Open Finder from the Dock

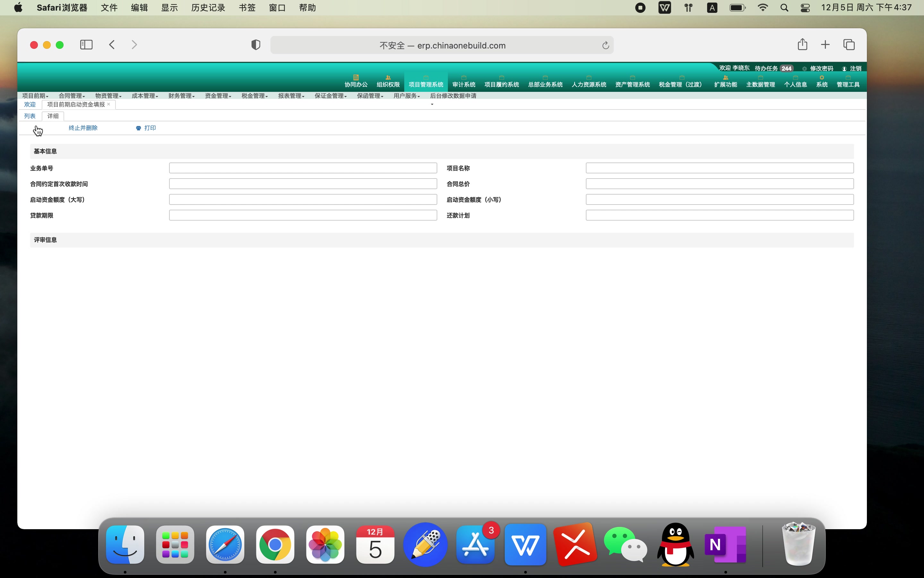(125, 544)
